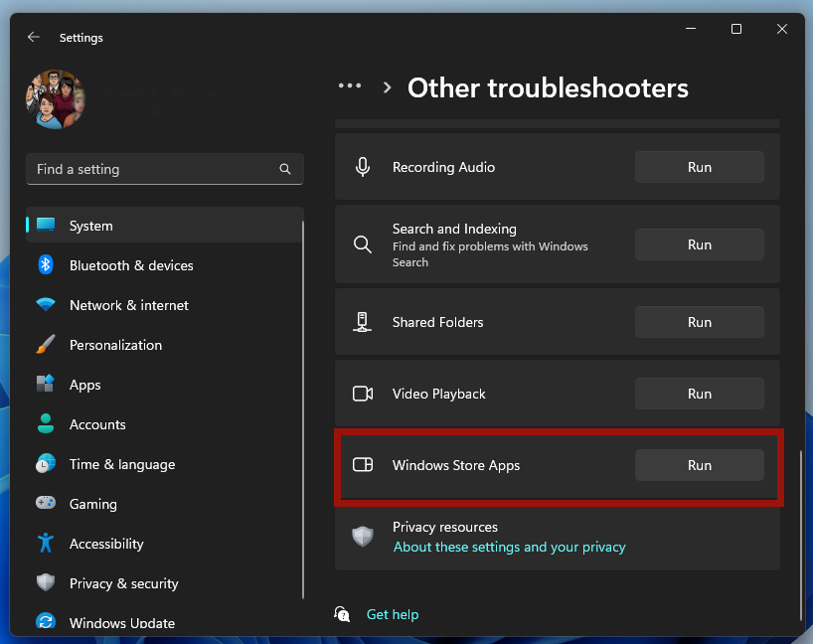Run the Windows Store Apps troubleshooter
This screenshot has width=813, height=644.
[x=699, y=465]
